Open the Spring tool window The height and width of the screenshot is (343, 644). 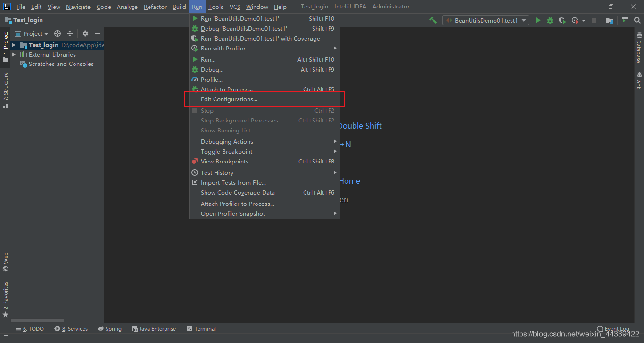tap(110, 329)
